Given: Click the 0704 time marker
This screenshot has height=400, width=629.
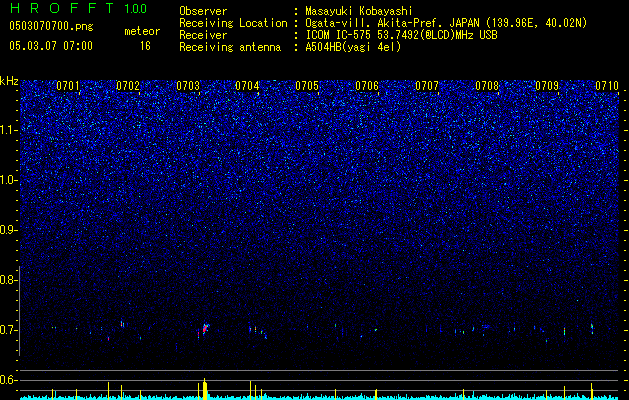Looking at the screenshot, I should tap(247, 85).
